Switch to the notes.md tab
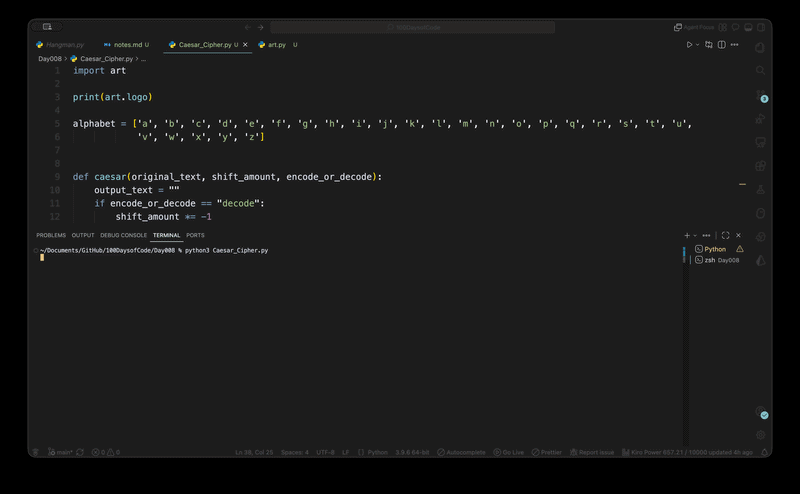The width and height of the screenshot is (800, 494). point(127,45)
